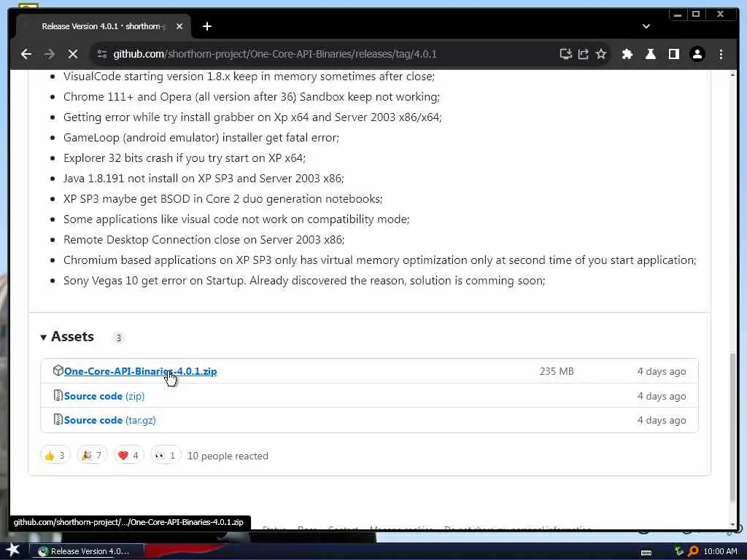Click the file icon beside Source code (tar.gz)
The image size is (747, 560).
tap(58, 419)
